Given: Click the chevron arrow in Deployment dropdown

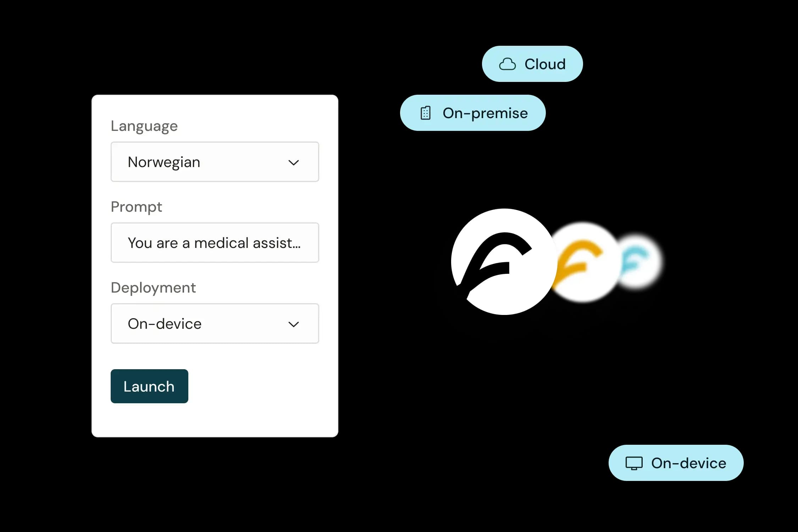Looking at the screenshot, I should (293, 324).
